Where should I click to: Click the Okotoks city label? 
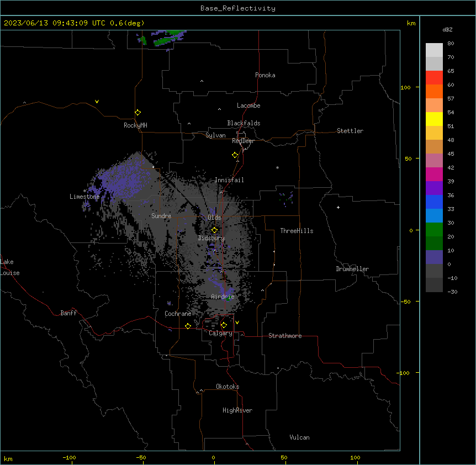tap(228, 387)
